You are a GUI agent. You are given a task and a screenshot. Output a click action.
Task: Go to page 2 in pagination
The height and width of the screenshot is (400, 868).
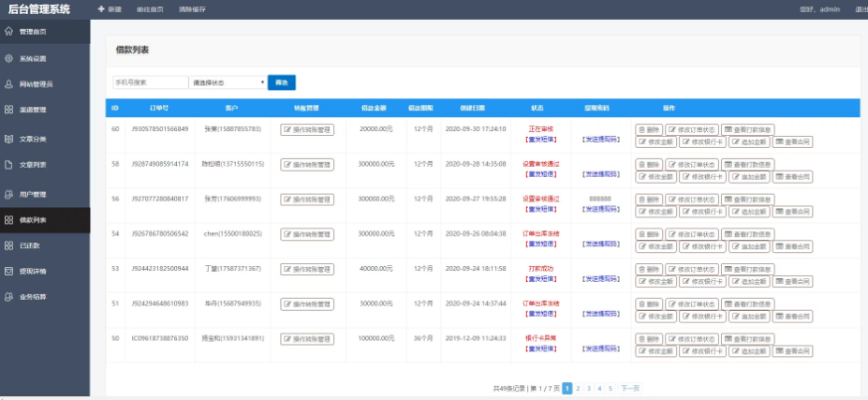tap(578, 387)
